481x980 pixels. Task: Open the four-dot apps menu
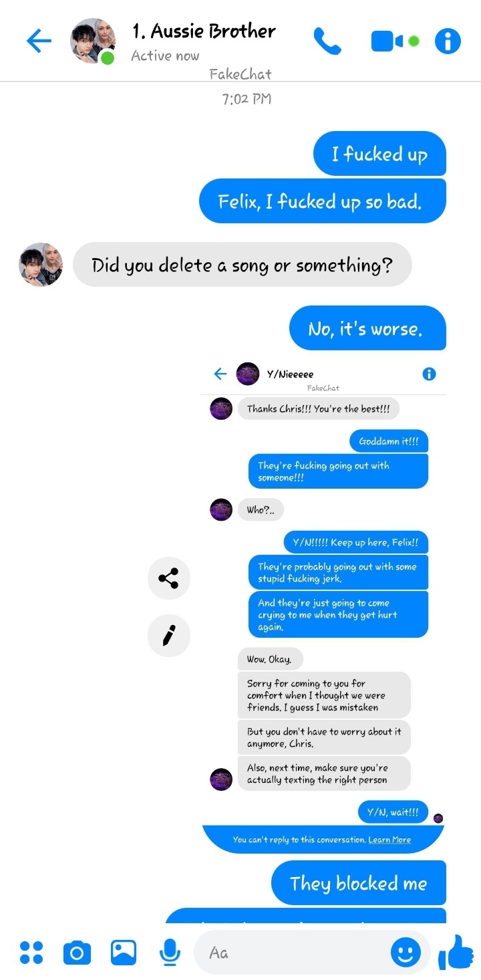(x=31, y=952)
